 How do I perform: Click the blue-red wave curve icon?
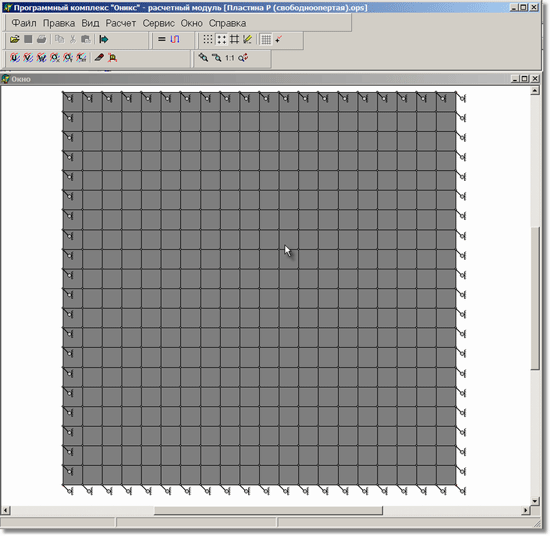[175, 39]
